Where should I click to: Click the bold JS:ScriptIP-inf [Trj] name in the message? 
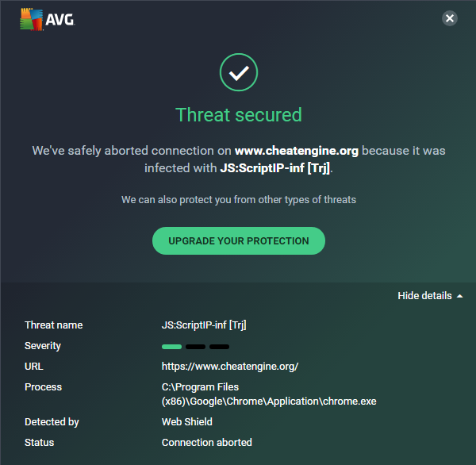coord(274,167)
